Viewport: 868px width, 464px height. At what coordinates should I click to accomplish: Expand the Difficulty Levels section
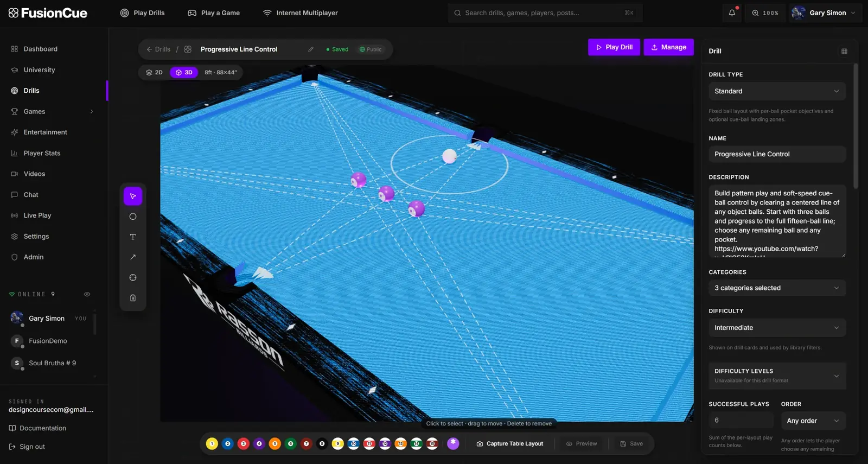coord(777,376)
